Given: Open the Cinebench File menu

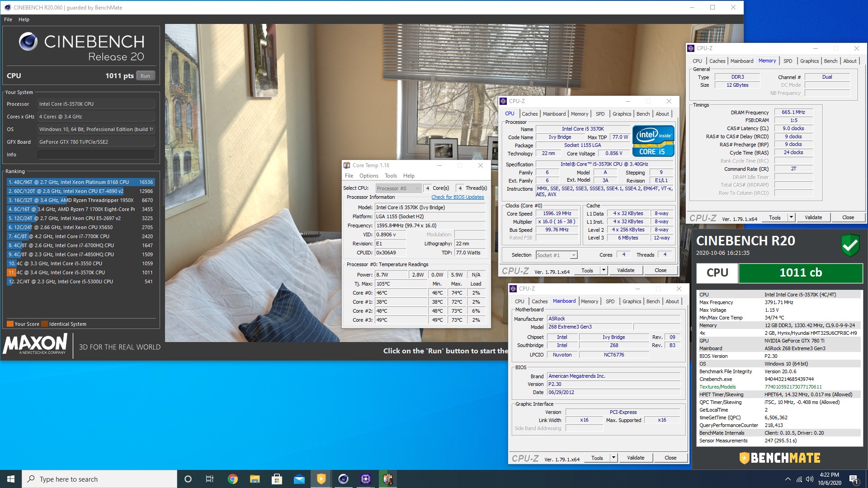Looking at the screenshot, I should (8, 19).
